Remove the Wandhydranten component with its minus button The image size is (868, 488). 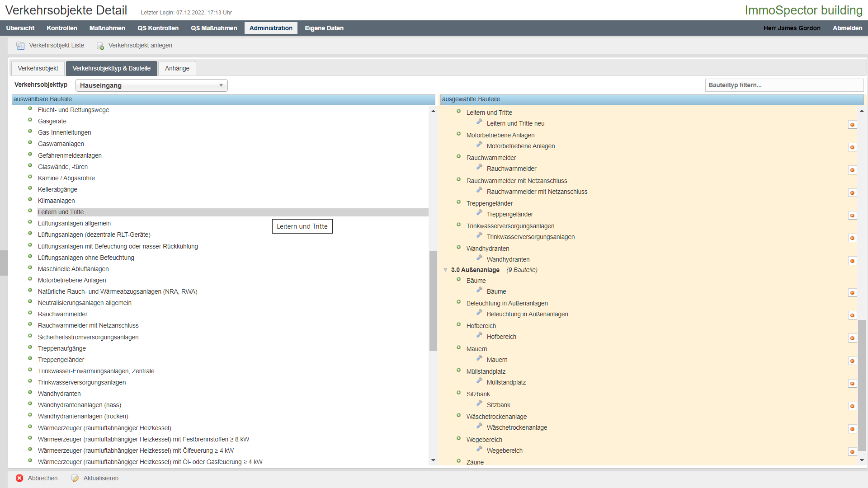point(852,261)
